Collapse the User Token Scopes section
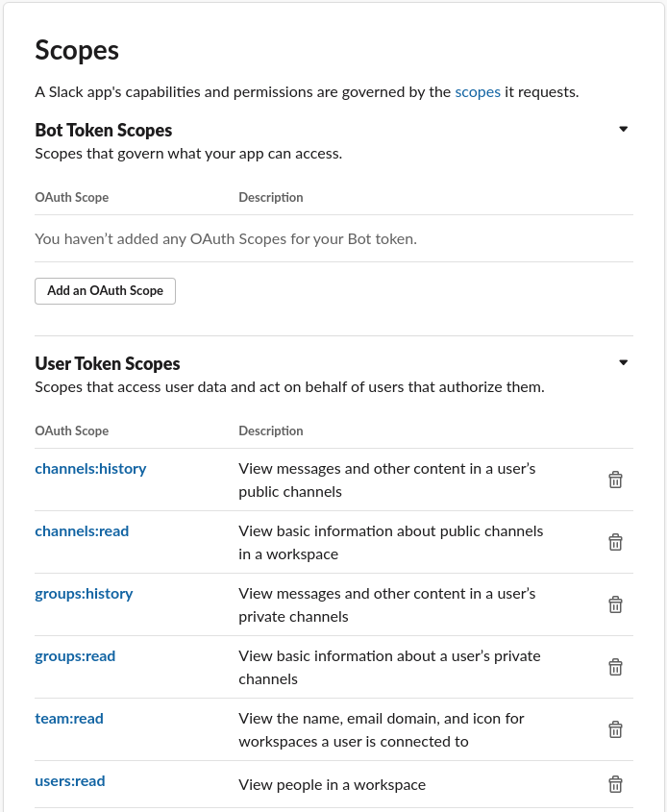This screenshot has width=667, height=812. click(x=623, y=362)
